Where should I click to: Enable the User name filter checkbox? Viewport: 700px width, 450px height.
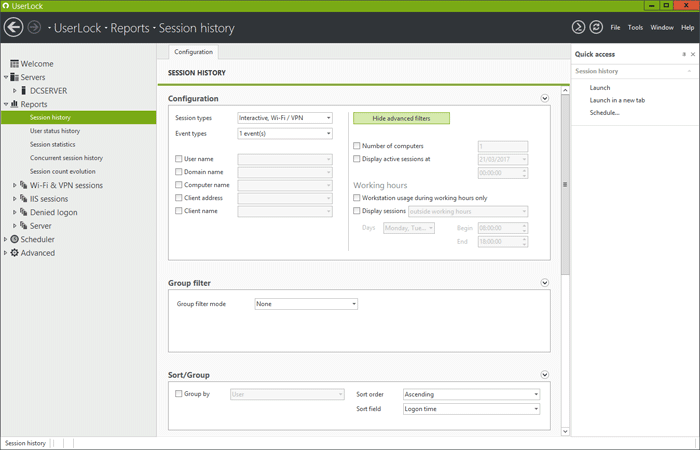click(179, 158)
